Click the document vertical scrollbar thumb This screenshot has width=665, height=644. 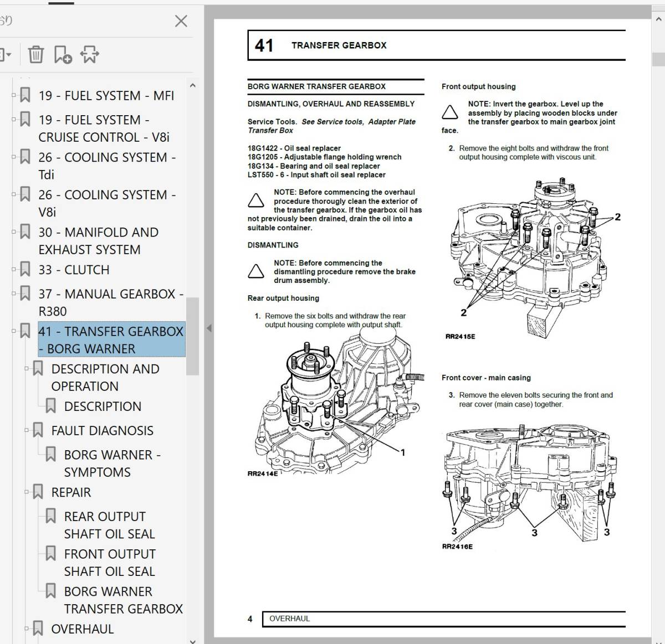(658, 59)
